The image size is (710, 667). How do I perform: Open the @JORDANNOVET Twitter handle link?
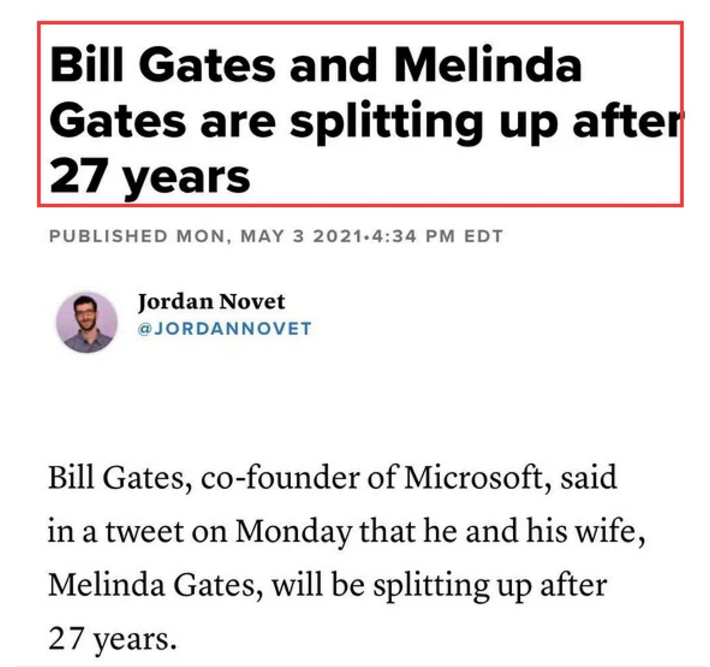point(225,328)
